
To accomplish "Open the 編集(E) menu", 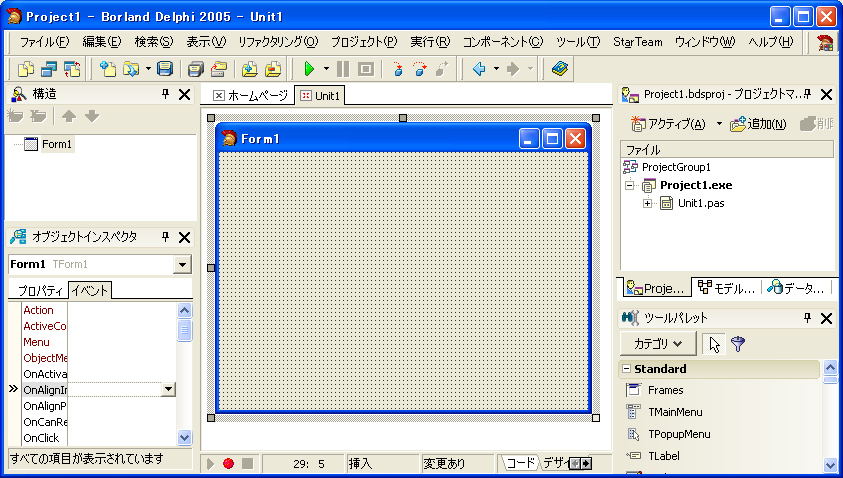I will [102, 41].
